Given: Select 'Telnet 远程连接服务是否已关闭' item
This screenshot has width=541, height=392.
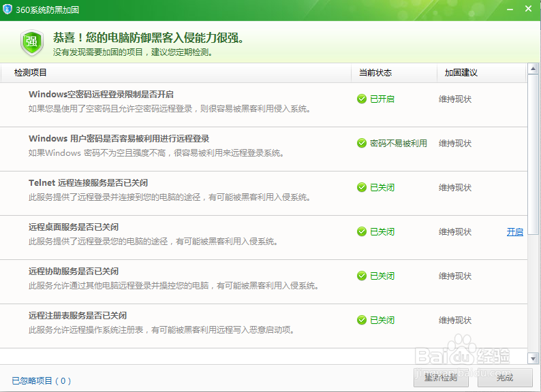Looking at the screenshot, I should (x=264, y=193).
